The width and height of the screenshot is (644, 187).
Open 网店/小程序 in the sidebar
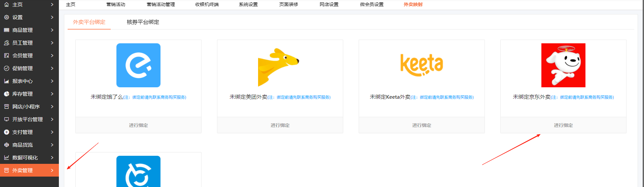29,106
